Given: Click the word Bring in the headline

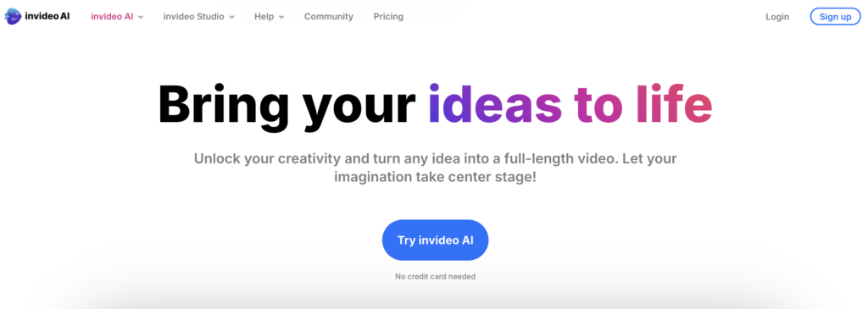Looking at the screenshot, I should click(223, 105).
